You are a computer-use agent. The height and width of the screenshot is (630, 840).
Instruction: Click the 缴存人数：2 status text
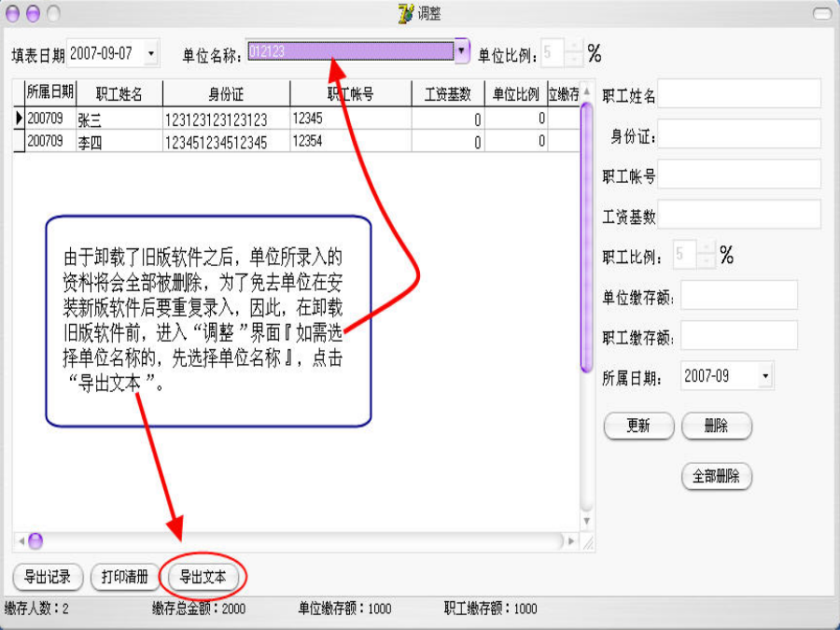(x=36, y=609)
